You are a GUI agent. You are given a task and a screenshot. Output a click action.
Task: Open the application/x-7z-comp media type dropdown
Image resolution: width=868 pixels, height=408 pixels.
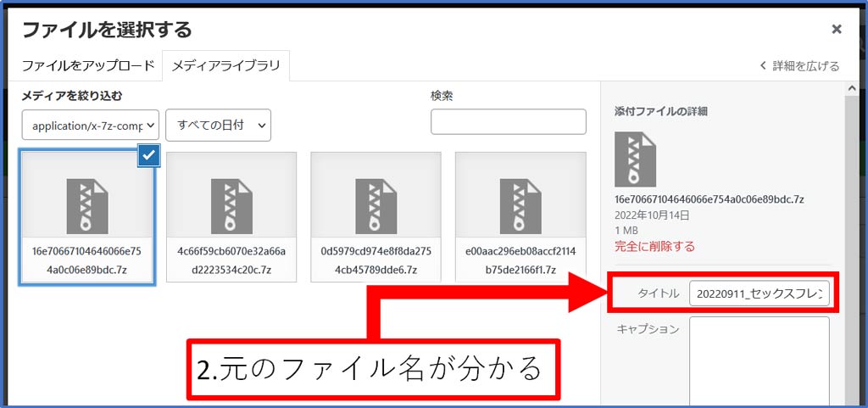(91, 125)
